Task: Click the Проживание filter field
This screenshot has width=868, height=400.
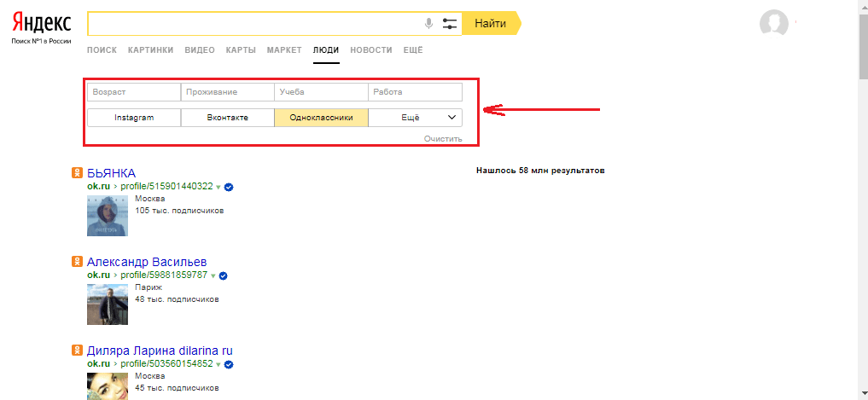Action: (228, 92)
